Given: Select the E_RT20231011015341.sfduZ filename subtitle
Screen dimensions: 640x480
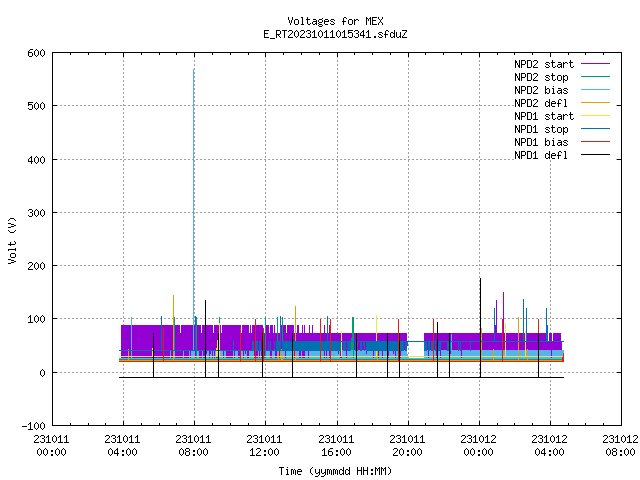Looking at the screenshot, I should 335,34.
